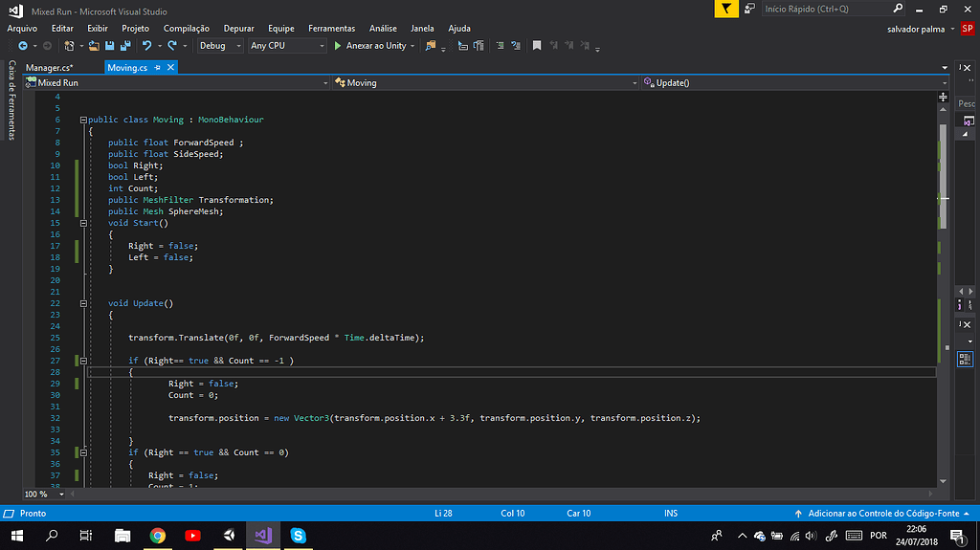Click Adicionar ao Controle do Código-Fonte
This screenshot has height=550, width=980.
(x=882, y=514)
